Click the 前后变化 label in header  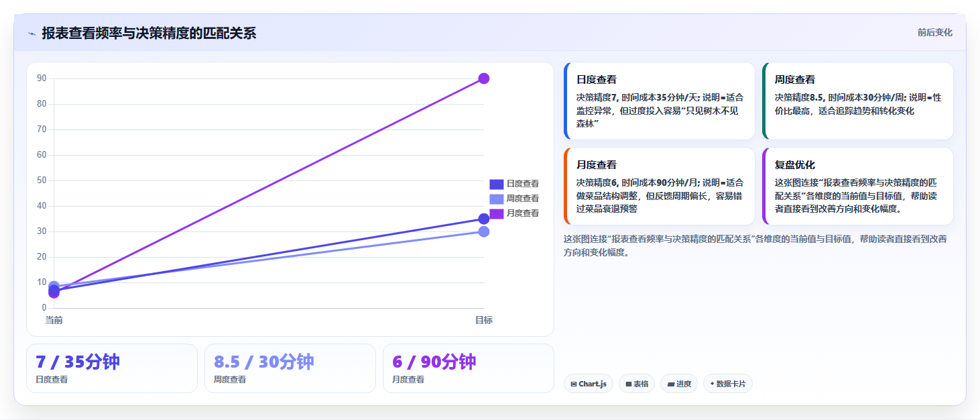[x=934, y=33]
